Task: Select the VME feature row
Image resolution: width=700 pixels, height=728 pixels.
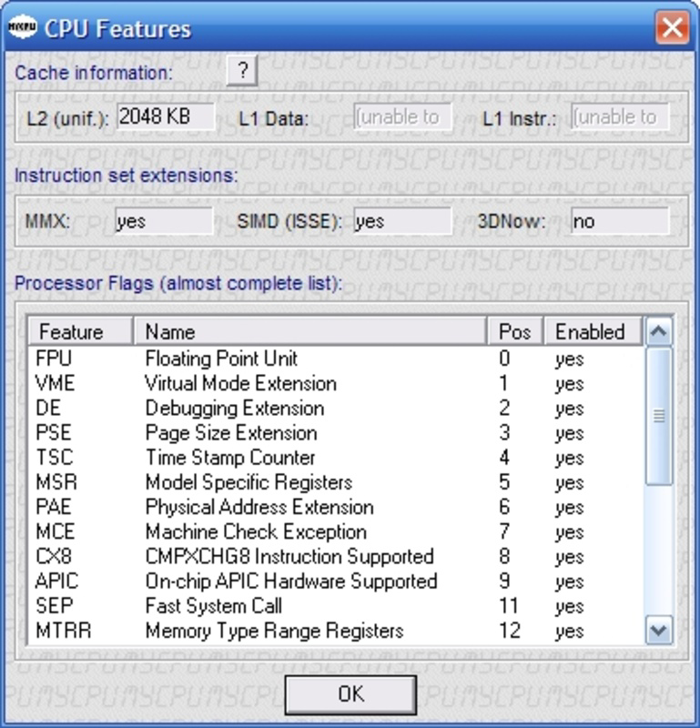Action: [x=336, y=383]
